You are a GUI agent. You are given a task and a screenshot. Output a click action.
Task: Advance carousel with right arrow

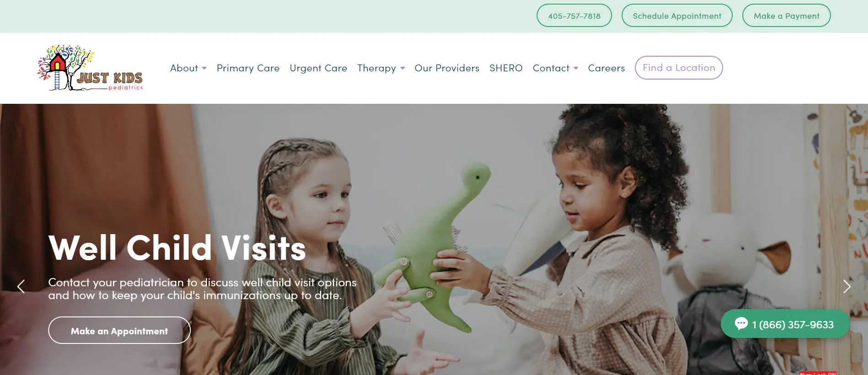click(x=847, y=286)
